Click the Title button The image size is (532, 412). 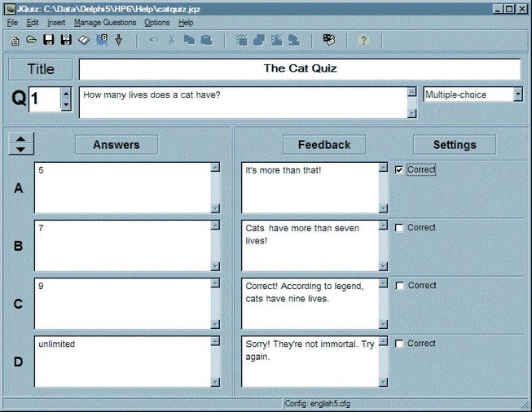click(x=41, y=69)
